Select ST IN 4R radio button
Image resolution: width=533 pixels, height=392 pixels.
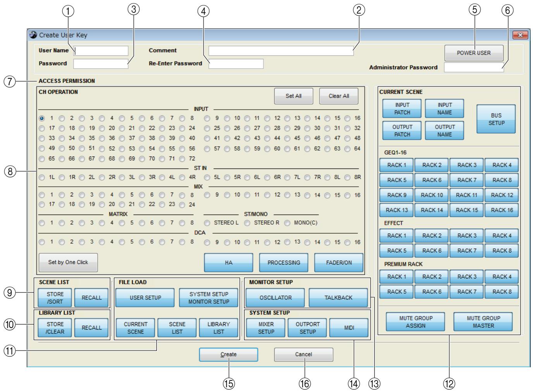[x=182, y=177]
